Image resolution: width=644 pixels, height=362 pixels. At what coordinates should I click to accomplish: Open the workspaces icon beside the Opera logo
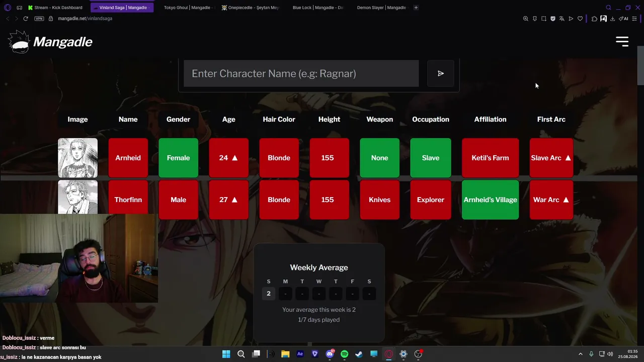(19, 8)
